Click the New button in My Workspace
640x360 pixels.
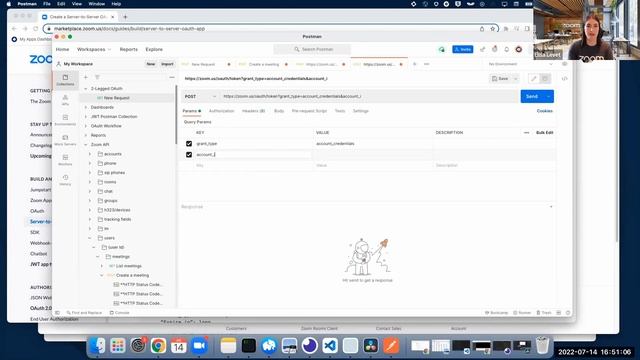pyautogui.click(x=151, y=64)
